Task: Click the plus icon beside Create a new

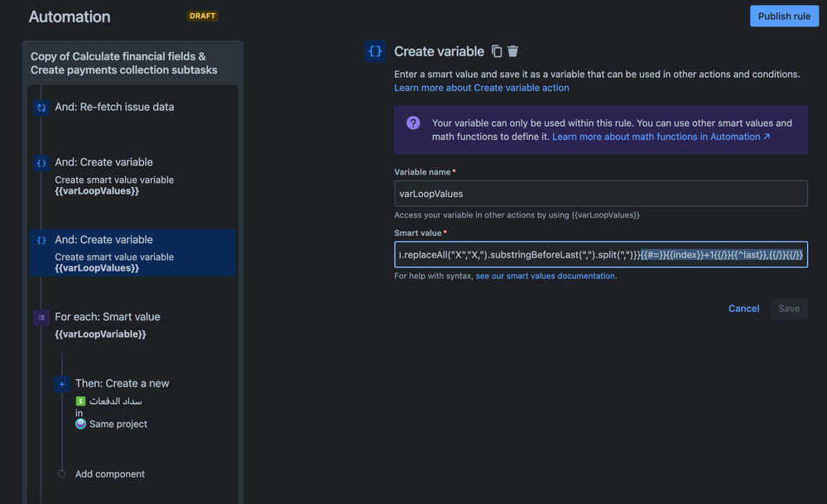Action: 62,384
